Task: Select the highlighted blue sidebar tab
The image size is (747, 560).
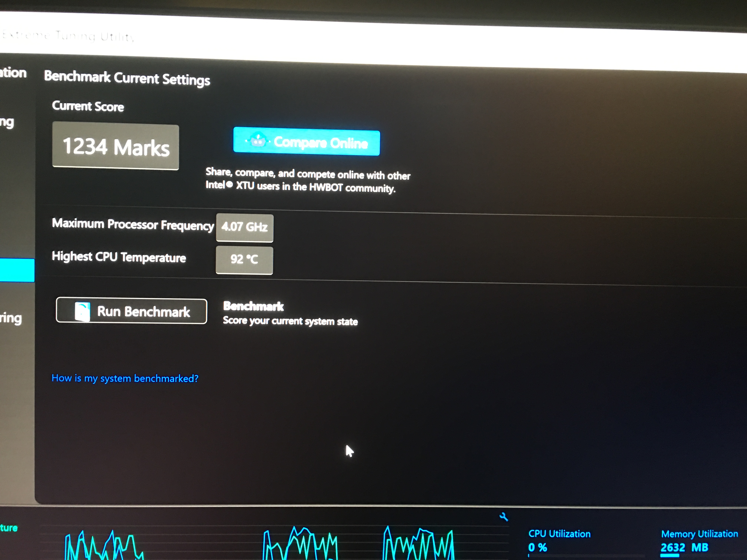Action: coord(17,270)
